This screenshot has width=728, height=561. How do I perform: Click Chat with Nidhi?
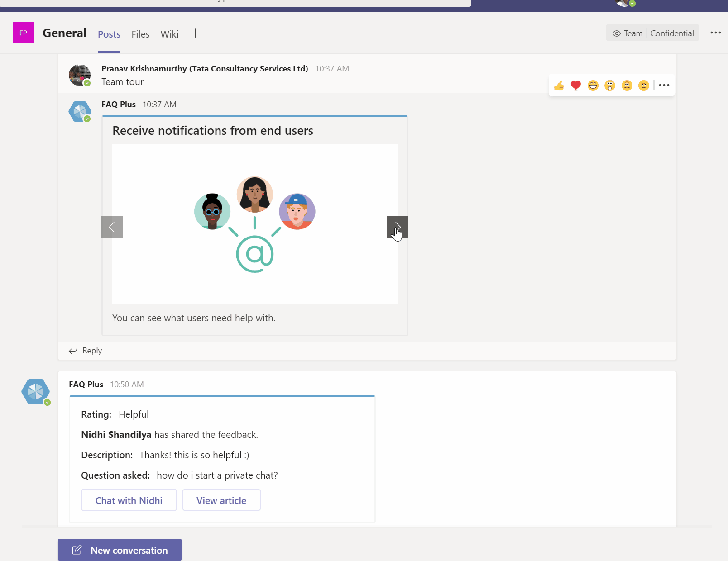coord(129,500)
